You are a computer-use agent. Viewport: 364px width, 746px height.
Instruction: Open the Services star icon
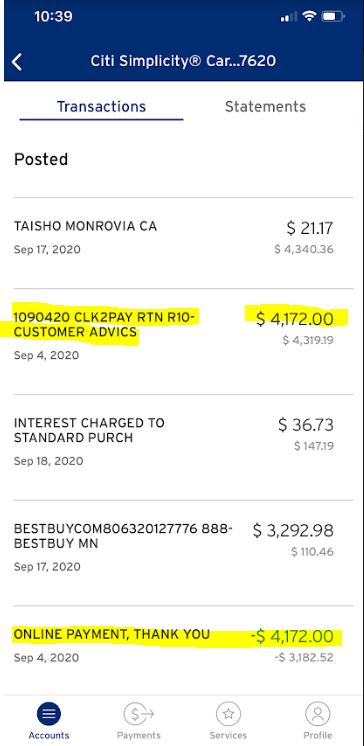click(228, 714)
